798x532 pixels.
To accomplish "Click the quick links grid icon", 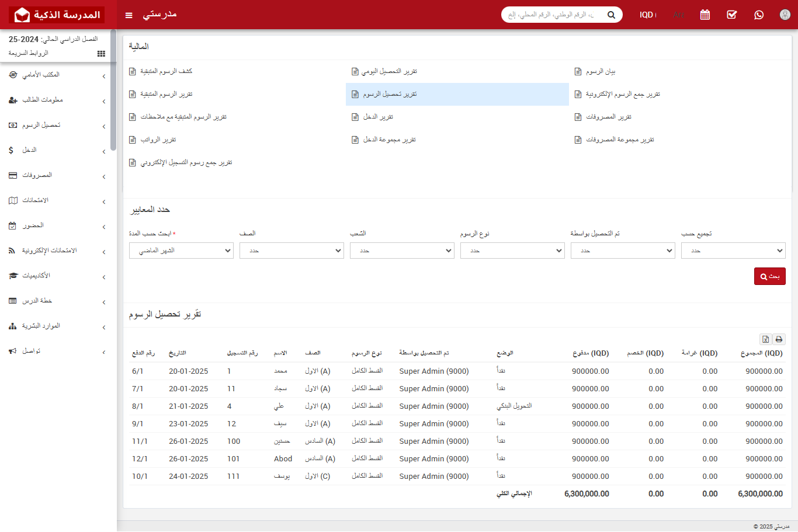I will tap(100, 53).
